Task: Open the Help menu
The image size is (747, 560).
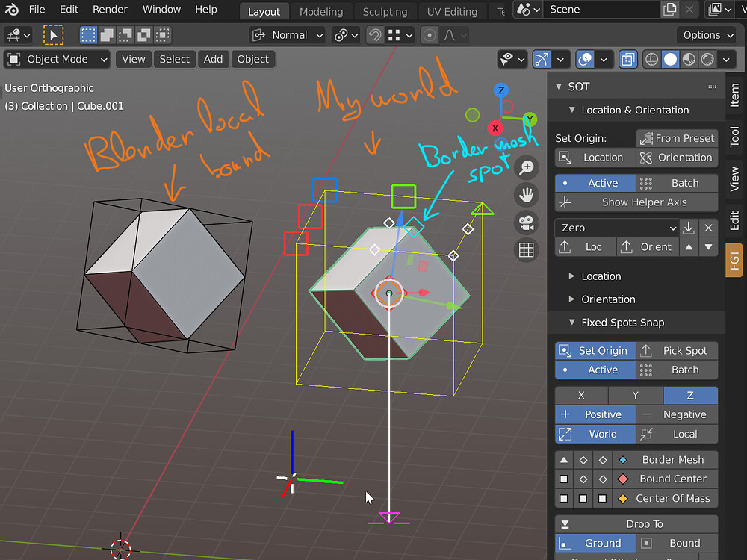Action: coord(206,9)
